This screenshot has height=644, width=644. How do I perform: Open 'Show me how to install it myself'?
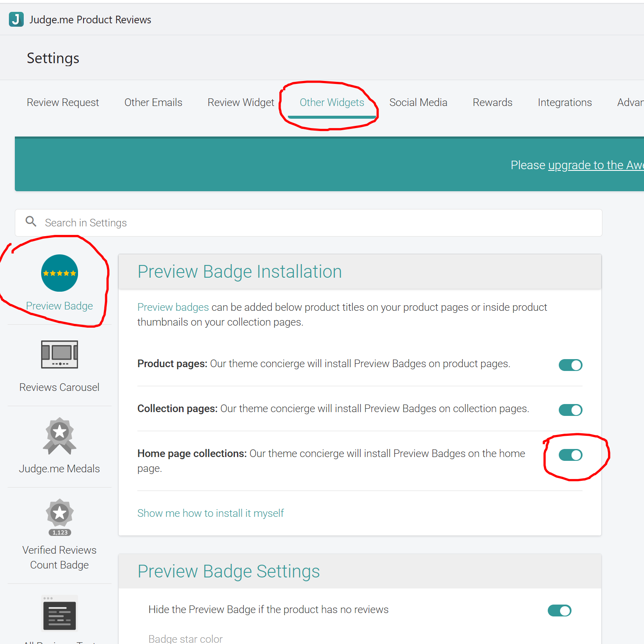coord(211,513)
